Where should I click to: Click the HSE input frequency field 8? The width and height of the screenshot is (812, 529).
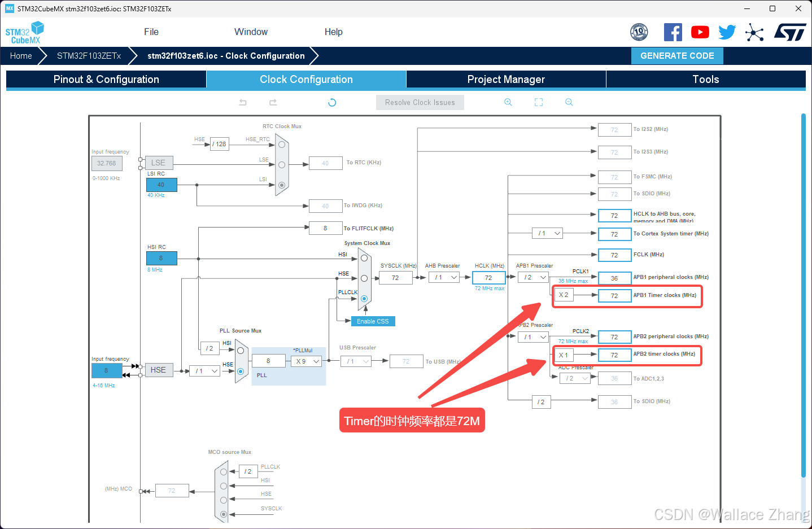click(106, 371)
